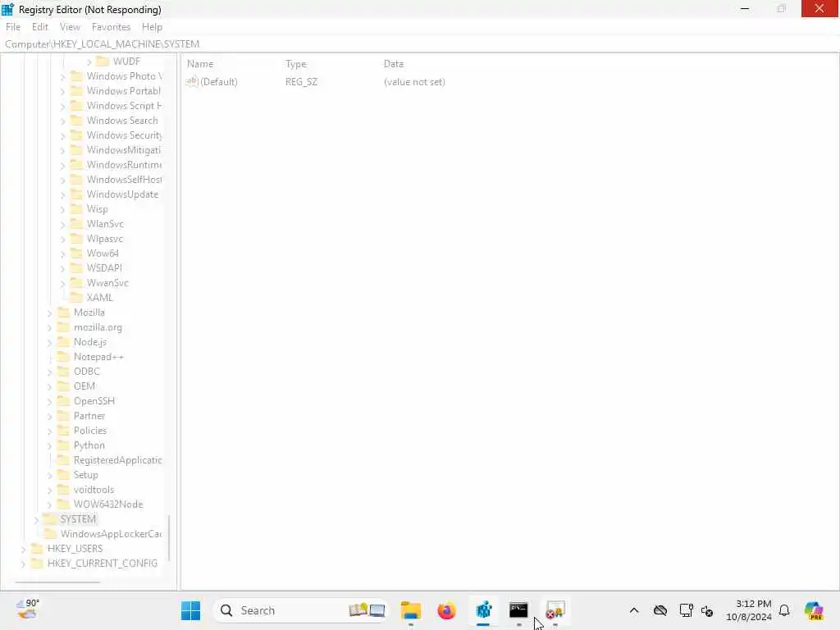This screenshot has height=630, width=840.
Task: Select the WOW6432Node key
Action: pos(108,504)
